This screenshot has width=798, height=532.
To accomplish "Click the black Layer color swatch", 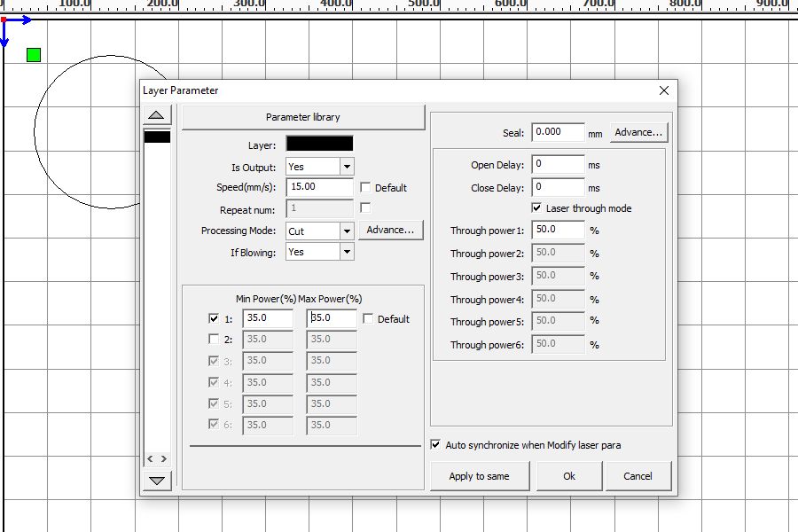I will pos(319,144).
